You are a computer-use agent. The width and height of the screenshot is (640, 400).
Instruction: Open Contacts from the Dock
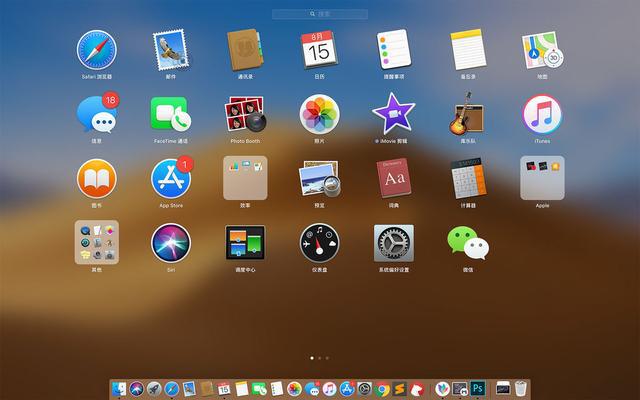coord(207,389)
